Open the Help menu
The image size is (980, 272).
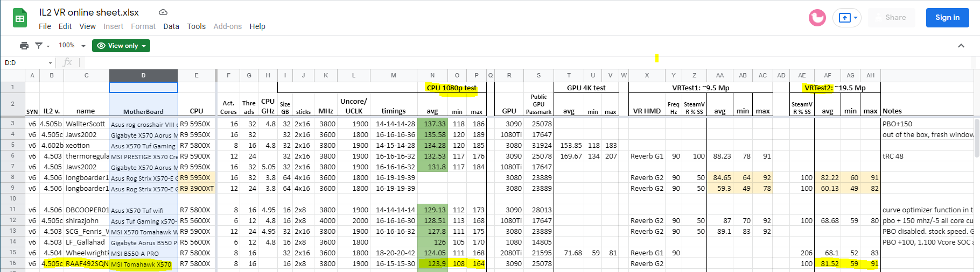click(x=257, y=26)
